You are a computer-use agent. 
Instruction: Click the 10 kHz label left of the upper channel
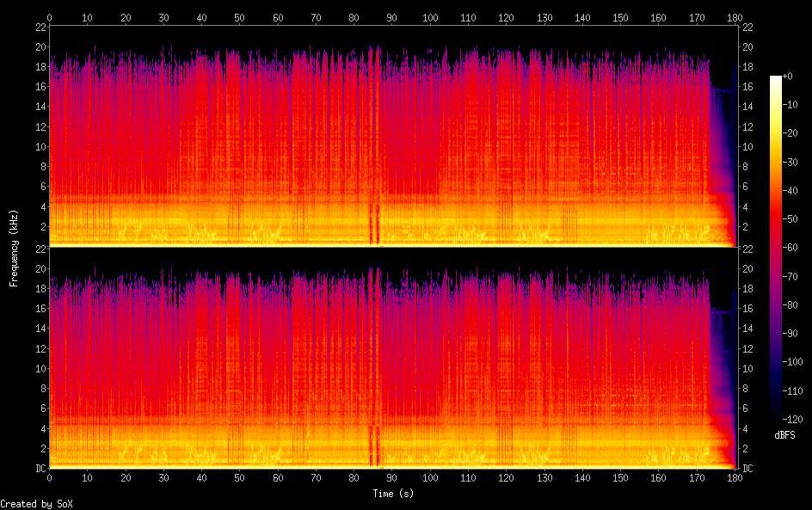pyautogui.click(x=39, y=146)
